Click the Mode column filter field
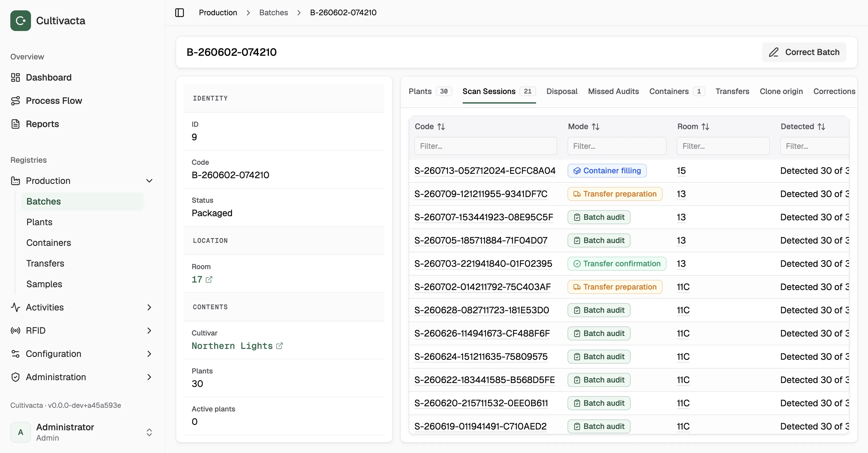Screen dimensions: 868x453 (x=617, y=146)
